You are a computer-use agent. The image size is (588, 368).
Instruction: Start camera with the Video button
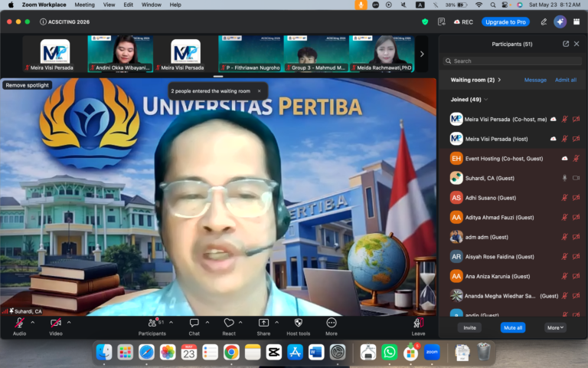(x=55, y=327)
